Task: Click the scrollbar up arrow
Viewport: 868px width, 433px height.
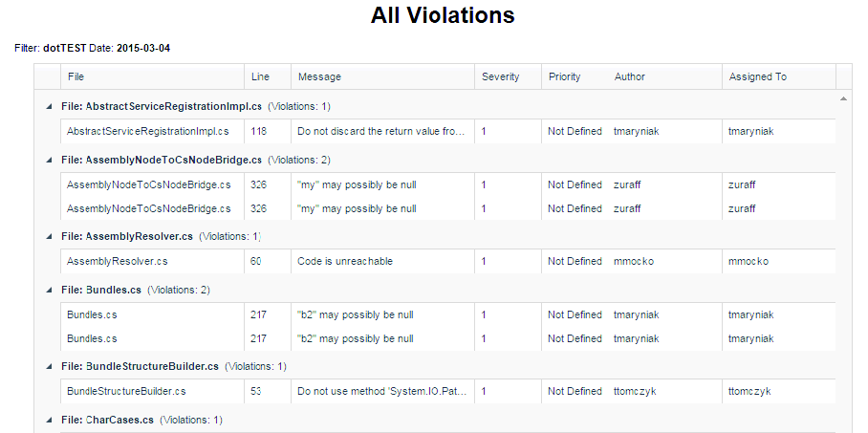Action: [x=844, y=99]
